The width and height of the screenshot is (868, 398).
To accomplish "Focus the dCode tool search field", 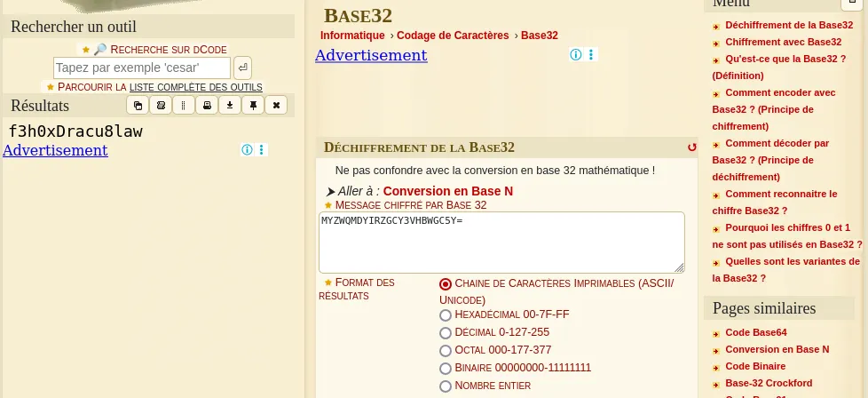I will 142,68.
